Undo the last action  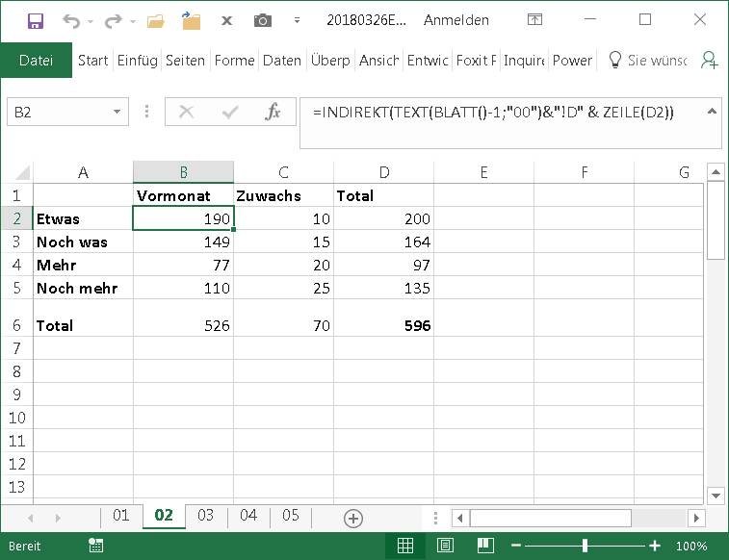(71, 21)
